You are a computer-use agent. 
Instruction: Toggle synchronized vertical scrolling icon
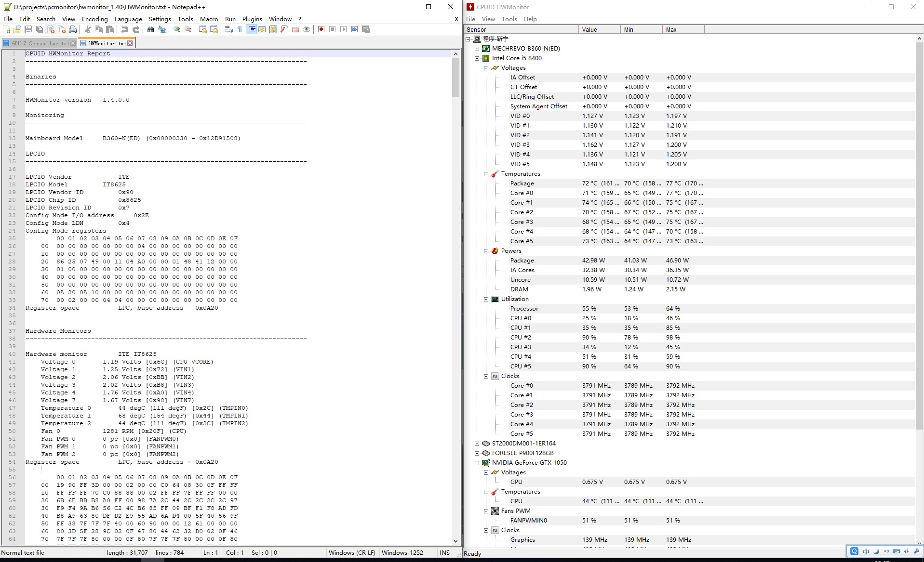point(203,29)
